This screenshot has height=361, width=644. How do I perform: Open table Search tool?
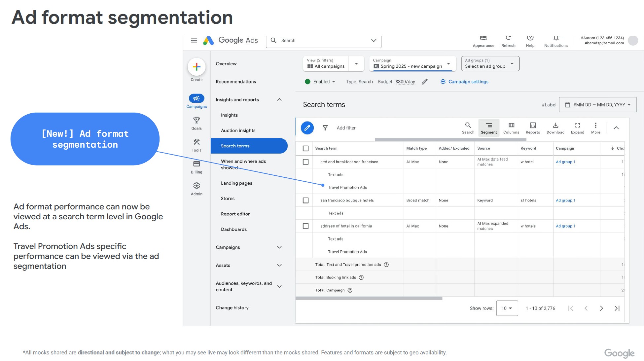[x=468, y=128]
